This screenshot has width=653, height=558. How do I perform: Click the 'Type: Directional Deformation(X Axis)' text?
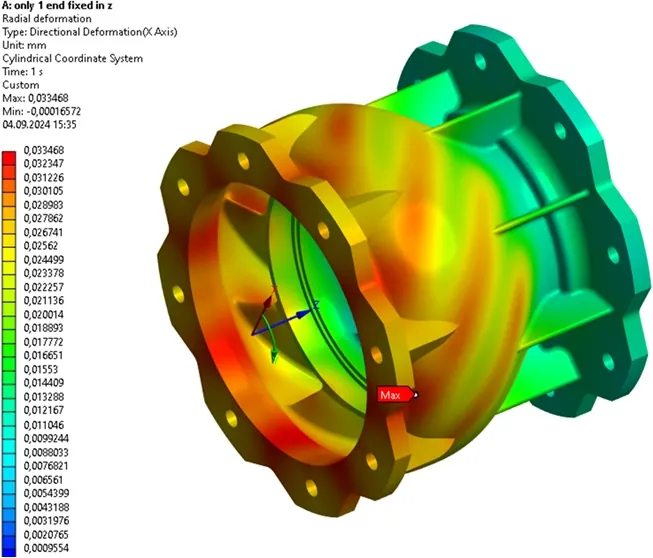point(90,32)
